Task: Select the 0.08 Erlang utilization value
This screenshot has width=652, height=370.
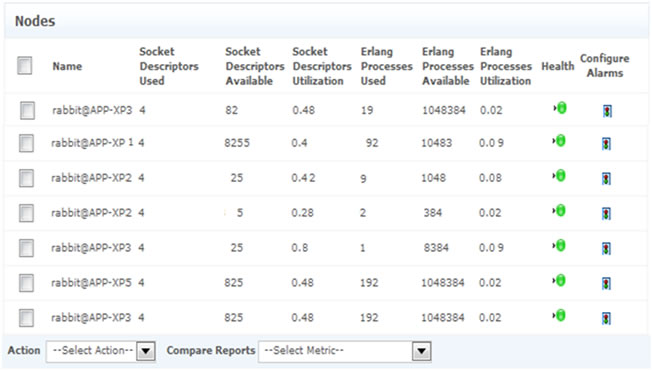Action: point(490,178)
